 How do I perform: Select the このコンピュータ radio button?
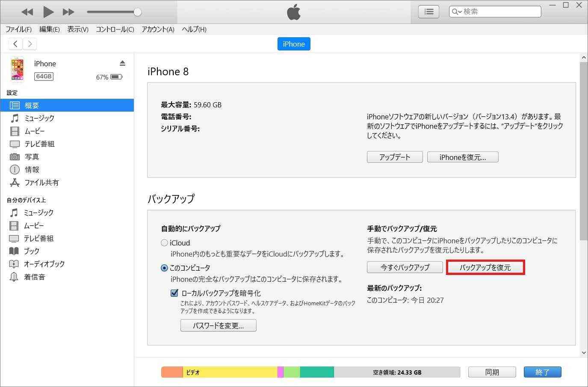(x=164, y=268)
